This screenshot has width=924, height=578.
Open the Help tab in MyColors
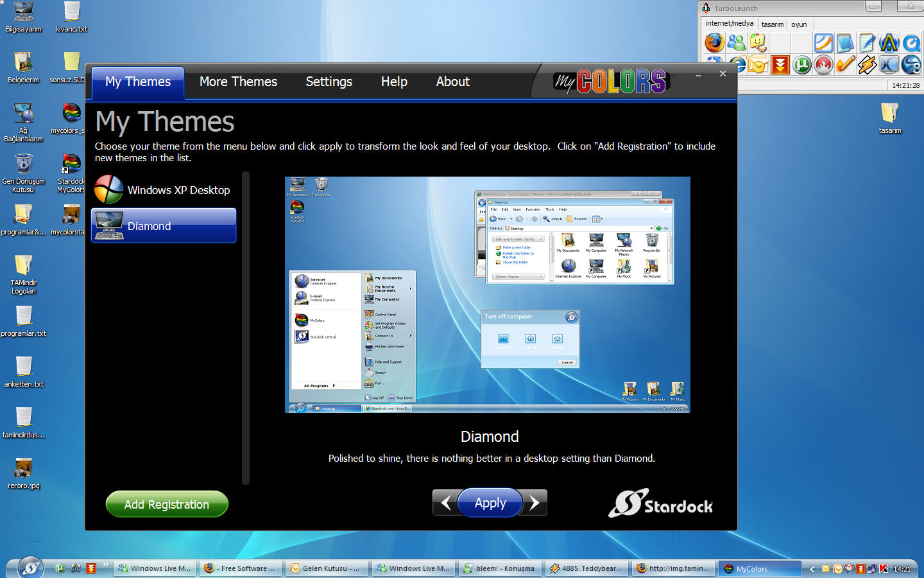(394, 82)
